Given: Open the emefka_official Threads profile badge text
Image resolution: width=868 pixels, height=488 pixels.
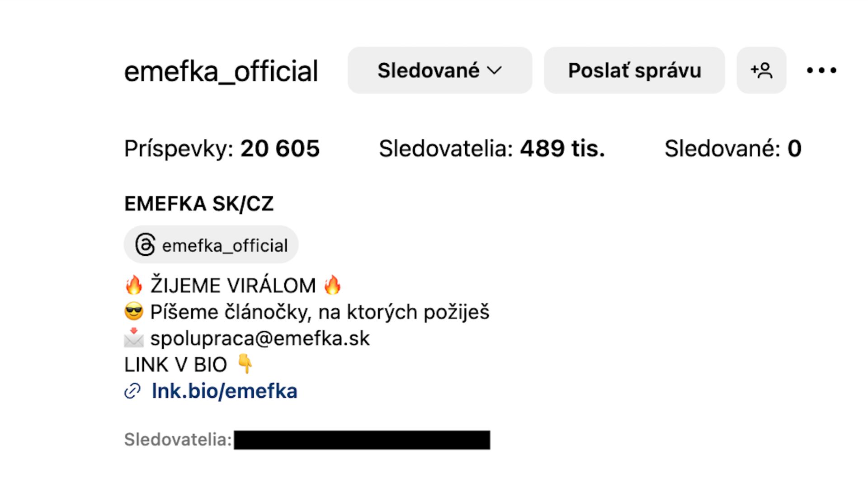Looking at the screenshot, I should pyautogui.click(x=225, y=246).
